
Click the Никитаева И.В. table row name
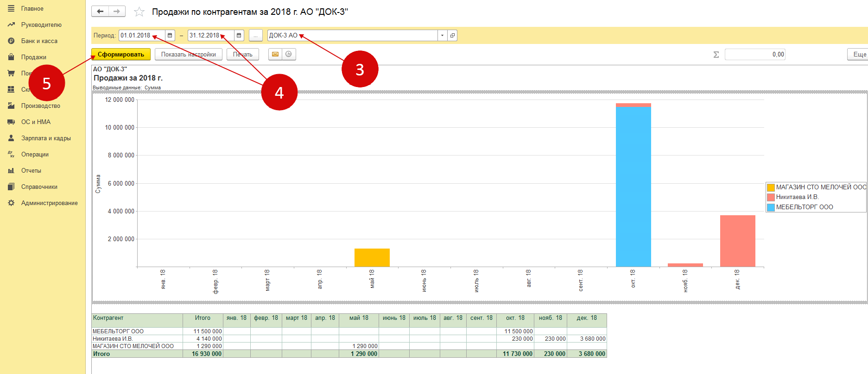pos(113,339)
